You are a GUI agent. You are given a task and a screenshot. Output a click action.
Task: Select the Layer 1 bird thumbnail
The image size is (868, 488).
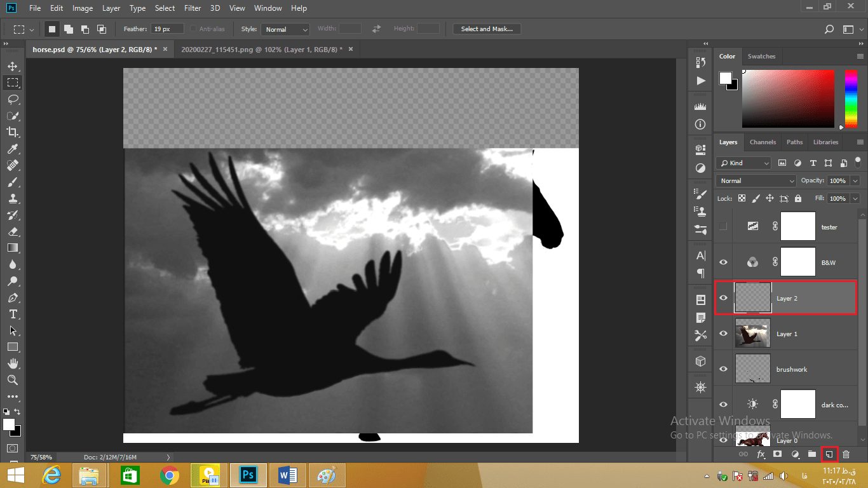(753, 334)
